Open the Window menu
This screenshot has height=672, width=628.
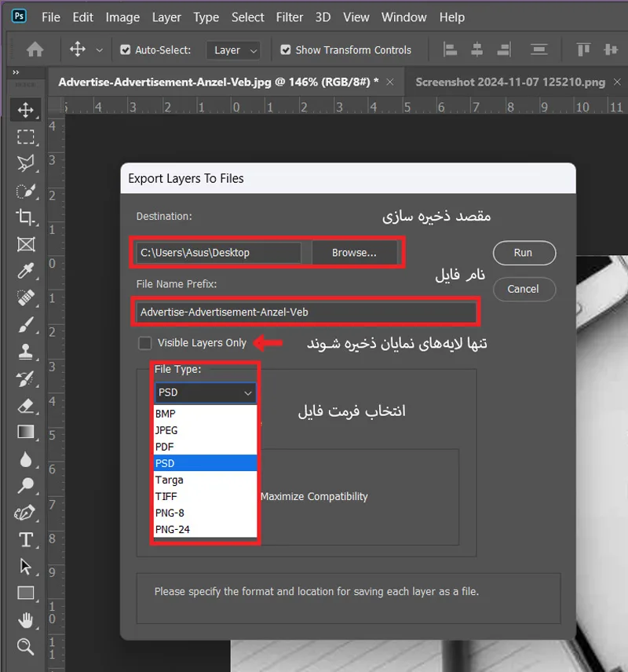pos(403,17)
